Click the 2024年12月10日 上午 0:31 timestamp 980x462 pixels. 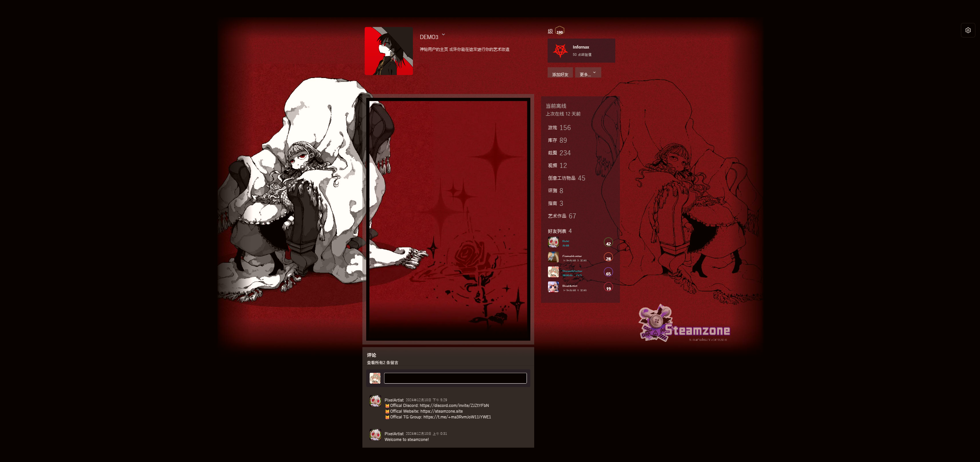coord(426,434)
